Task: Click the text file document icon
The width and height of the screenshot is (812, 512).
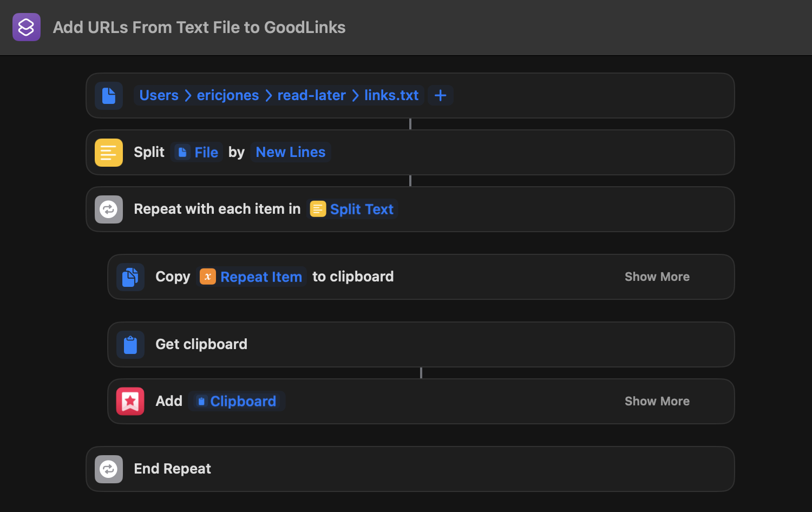Action: tap(108, 95)
